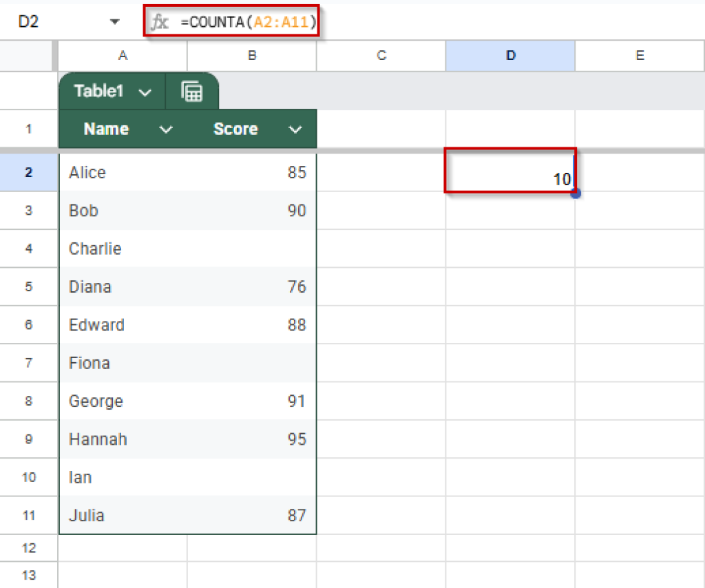Select row 12 header
The height and width of the screenshot is (588, 705).
pos(28,548)
